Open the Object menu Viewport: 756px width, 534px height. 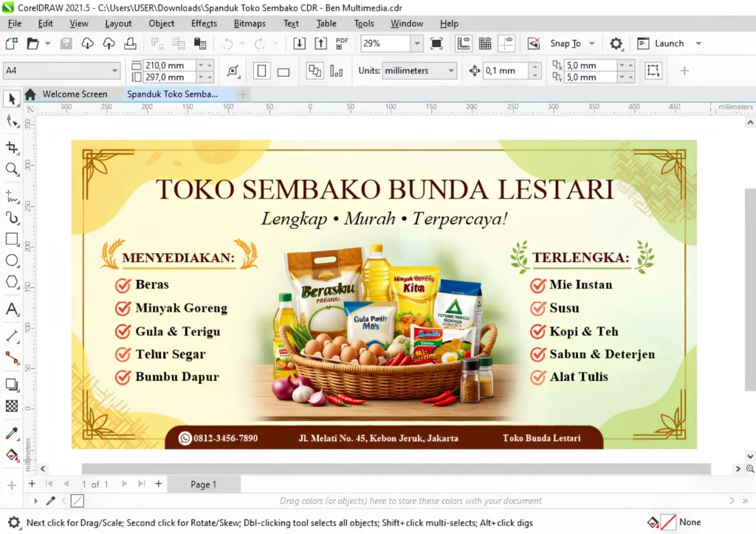(161, 23)
